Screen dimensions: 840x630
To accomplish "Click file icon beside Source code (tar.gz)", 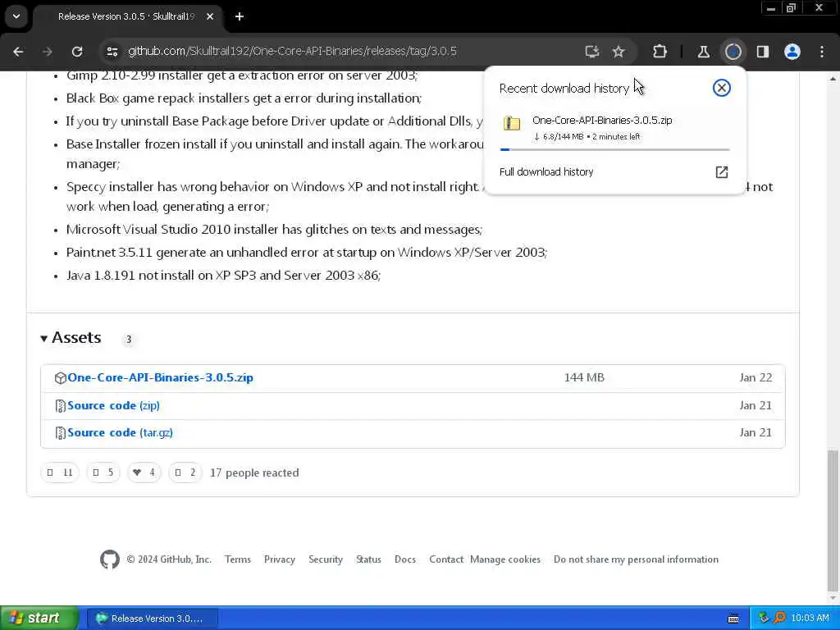I will [60, 433].
